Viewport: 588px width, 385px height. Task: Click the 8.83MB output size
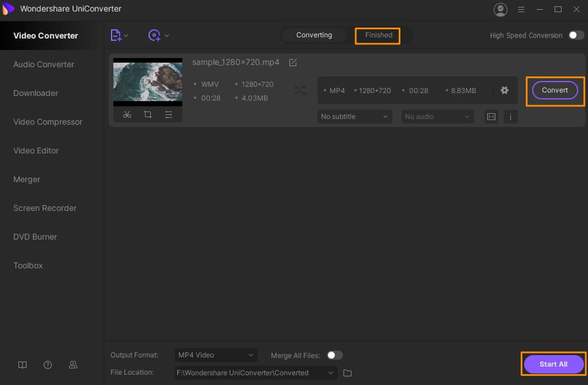[464, 91]
